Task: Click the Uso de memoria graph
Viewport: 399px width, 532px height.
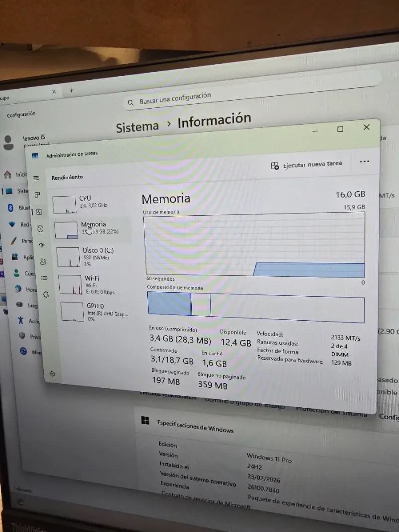Action: click(x=254, y=245)
